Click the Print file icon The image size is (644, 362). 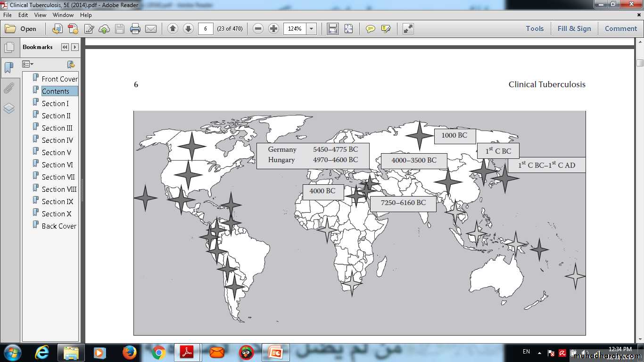[x=135, y=29]
